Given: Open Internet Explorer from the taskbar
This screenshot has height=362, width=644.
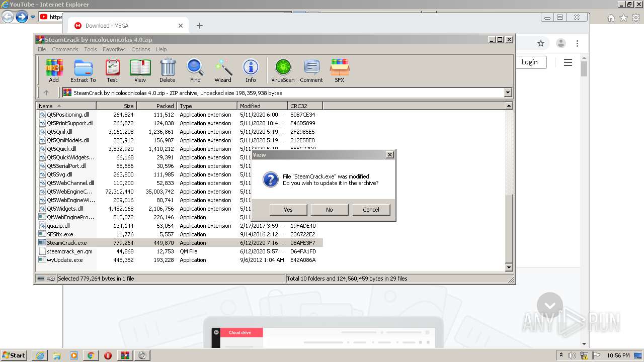Looking at the screenshot, I should [x=40, y=355].
